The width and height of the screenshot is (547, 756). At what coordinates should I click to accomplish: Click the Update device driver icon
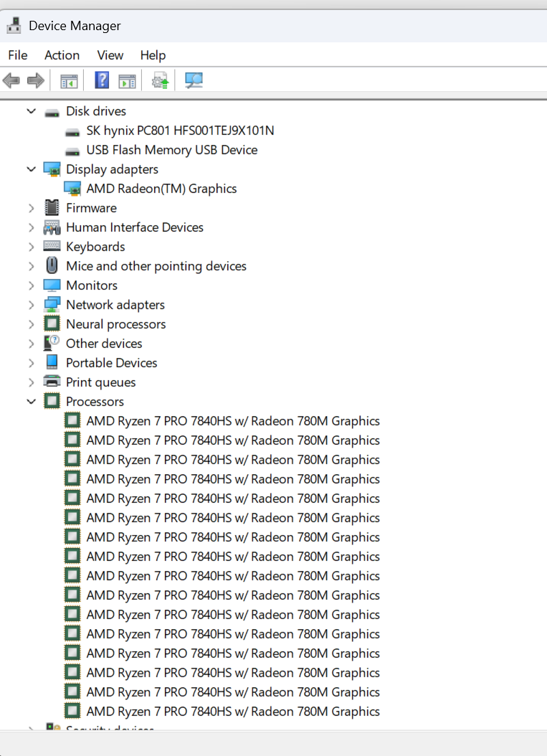coord(160,80)
